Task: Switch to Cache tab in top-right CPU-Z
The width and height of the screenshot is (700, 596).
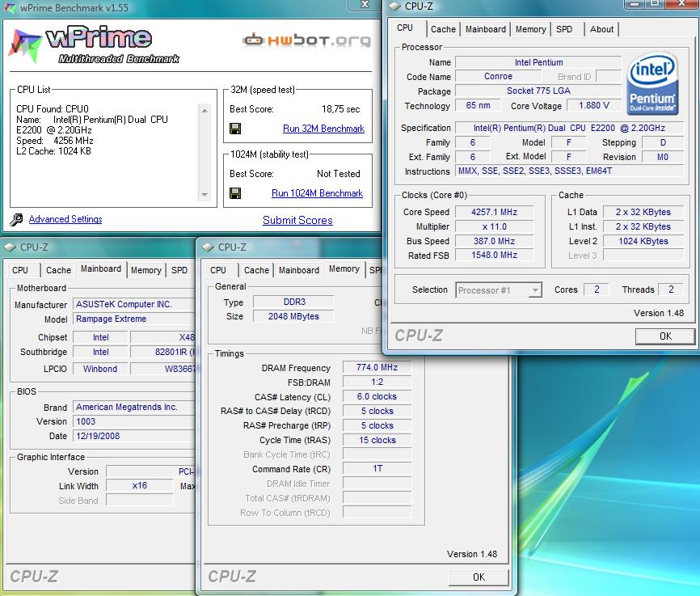Action: [443, 29]
